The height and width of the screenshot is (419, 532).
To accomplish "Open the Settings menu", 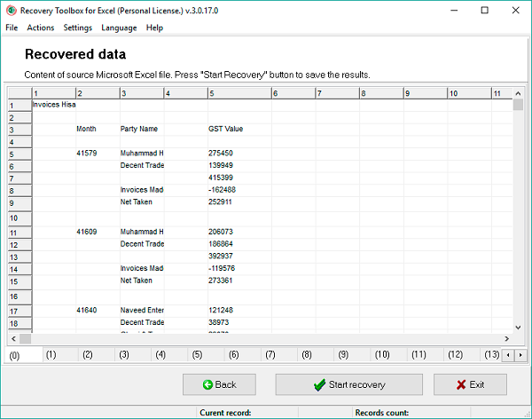I will (x=78, y=28).
